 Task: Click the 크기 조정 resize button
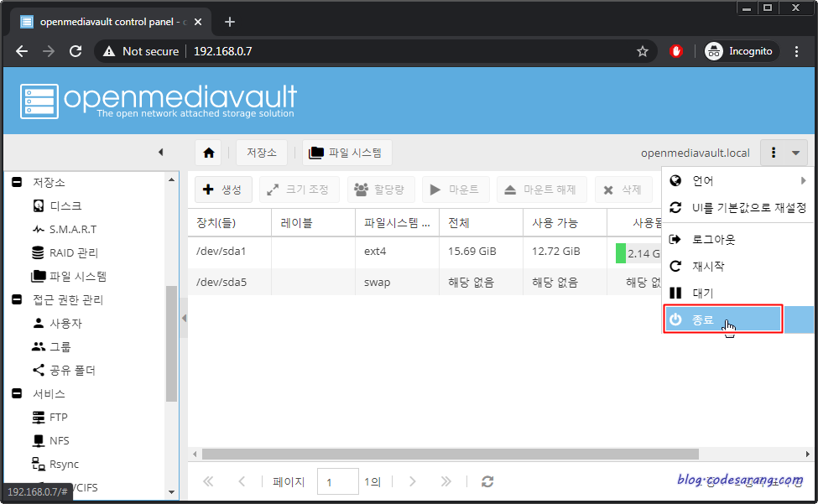[299, 190]
